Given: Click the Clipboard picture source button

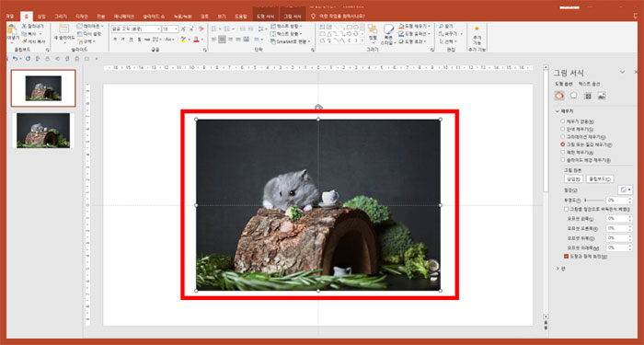Looking at the screenshot, I should (600, 178).
